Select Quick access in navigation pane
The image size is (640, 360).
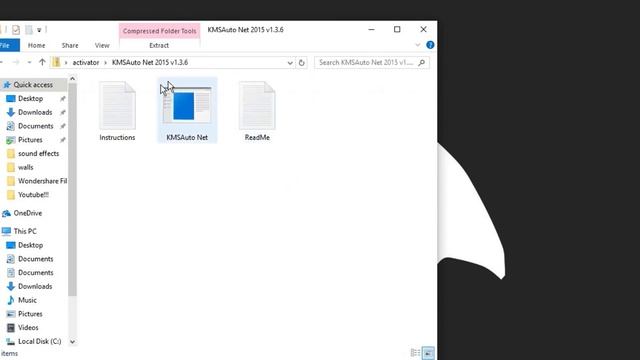33,85
